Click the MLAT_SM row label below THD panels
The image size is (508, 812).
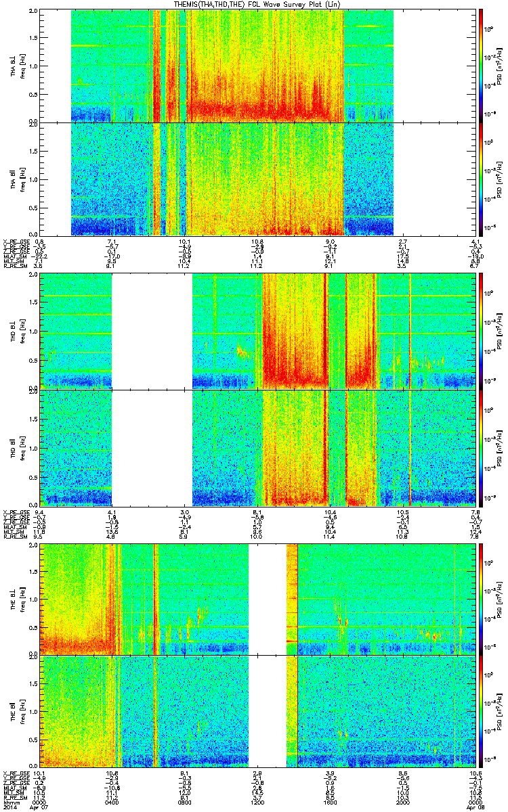14,528
